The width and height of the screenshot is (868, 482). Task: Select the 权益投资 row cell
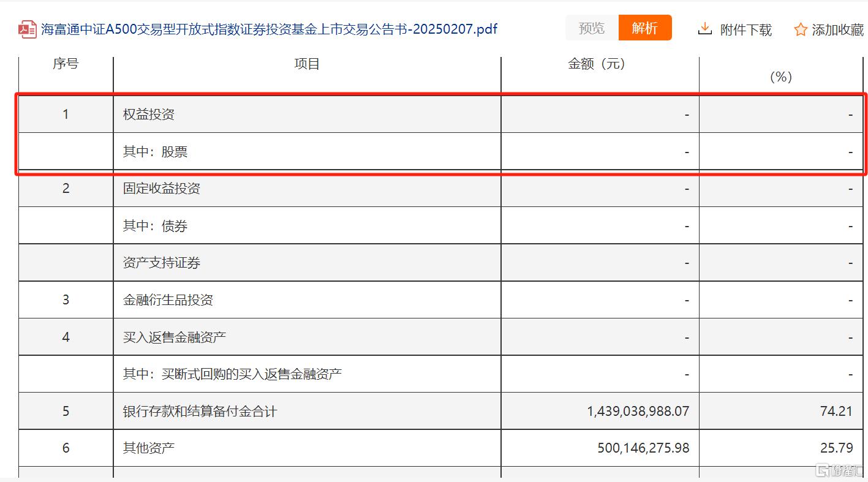149,115
